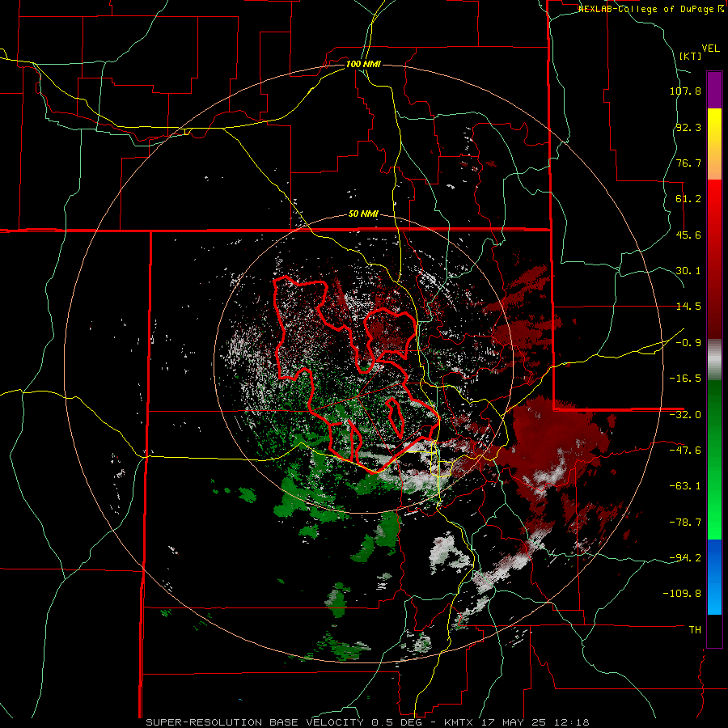Click the -16.5 velocity scale value
Image resolution: width=728 pixels, height=728 pixels.
[685, 379]
